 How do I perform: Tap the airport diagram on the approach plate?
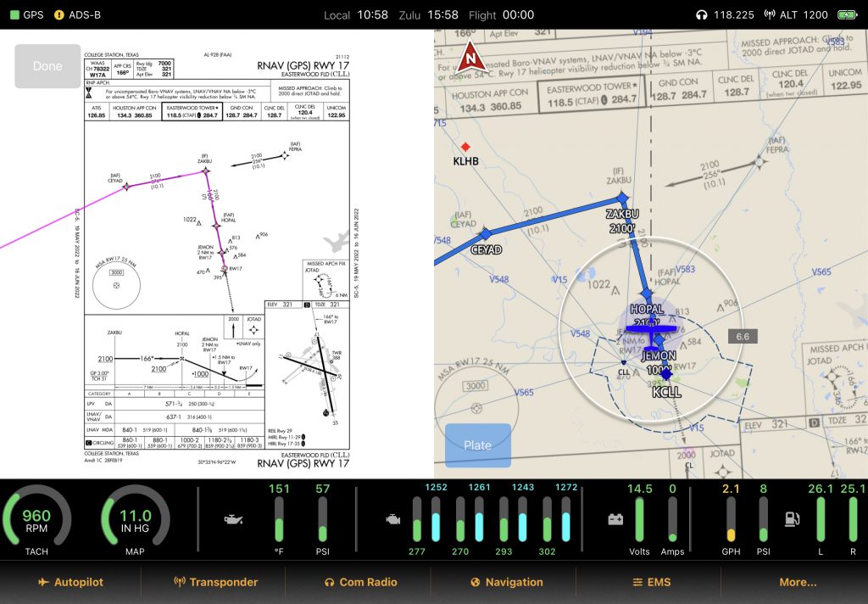(308, 375)
